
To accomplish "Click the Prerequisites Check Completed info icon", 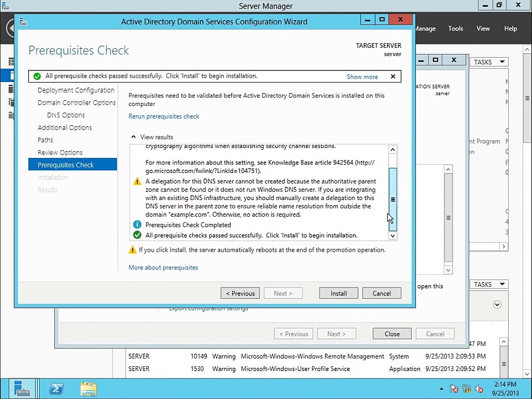I will tap(137, 224).
